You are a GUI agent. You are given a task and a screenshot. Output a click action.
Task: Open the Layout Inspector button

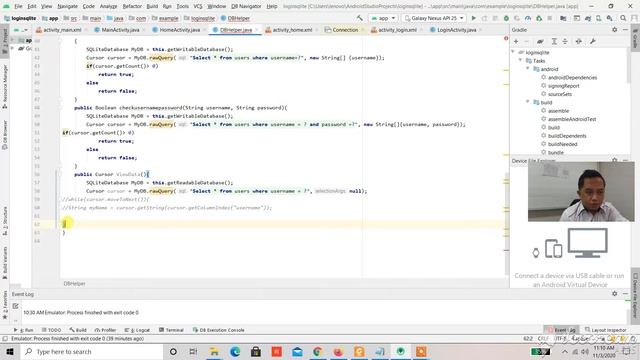[605, 330]
